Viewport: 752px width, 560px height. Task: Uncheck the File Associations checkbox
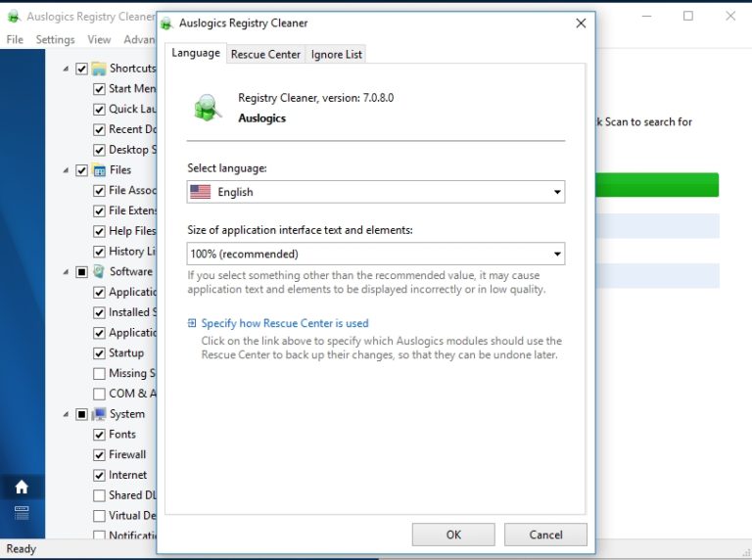click(99, 191)
